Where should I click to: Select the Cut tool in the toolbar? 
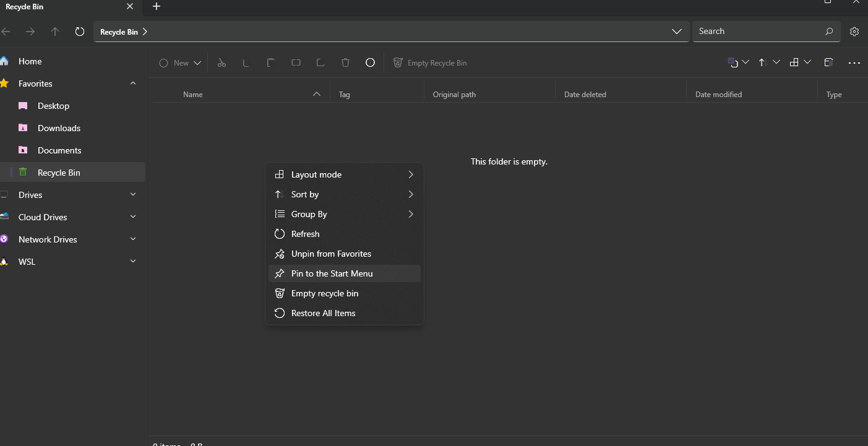(x=221, y=62)
